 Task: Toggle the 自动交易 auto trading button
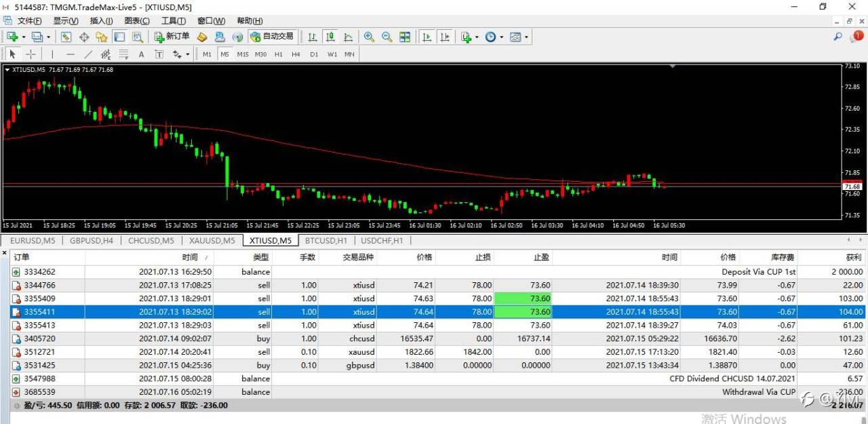coord(272,37)
